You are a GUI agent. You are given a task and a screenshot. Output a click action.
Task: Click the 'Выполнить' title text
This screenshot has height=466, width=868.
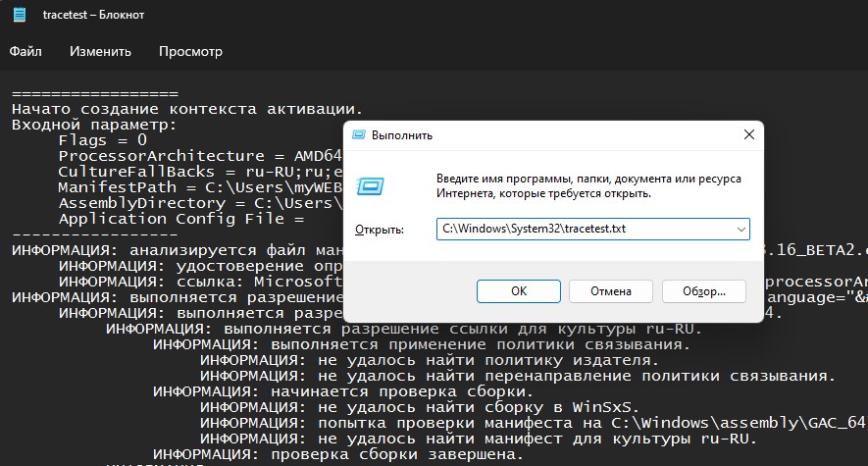coord(402,135)
